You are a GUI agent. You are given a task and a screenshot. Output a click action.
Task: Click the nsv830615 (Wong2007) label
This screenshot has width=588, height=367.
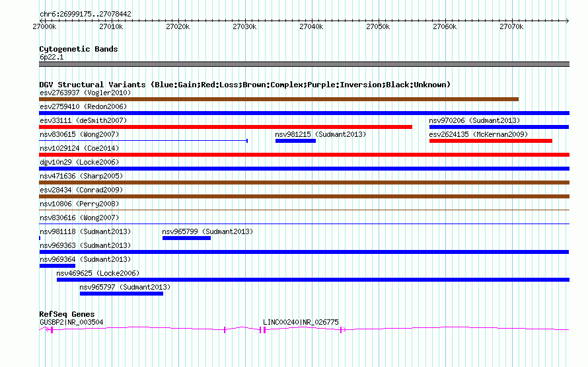[x=79, y=134]
